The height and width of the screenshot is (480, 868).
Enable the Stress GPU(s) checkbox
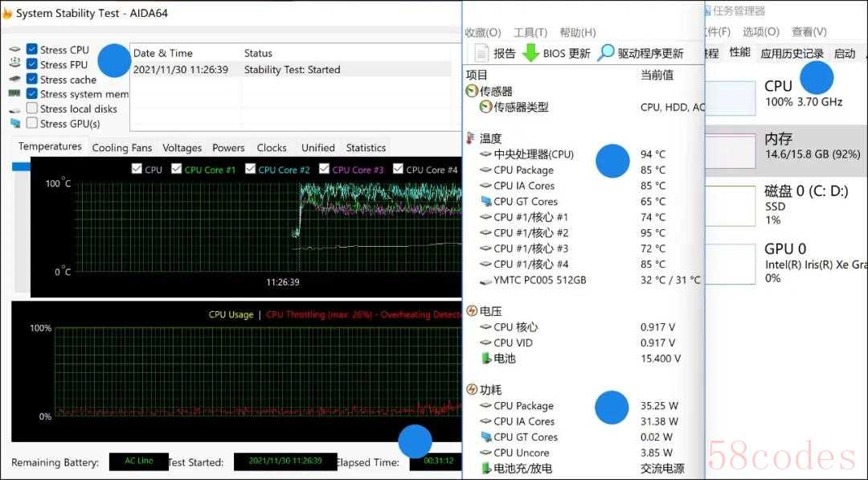point(32,123)
